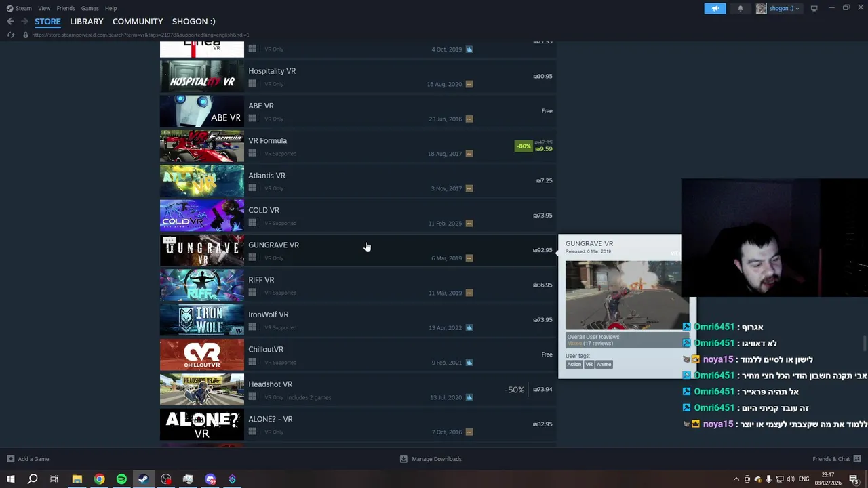Open the Games menu
Viewport: 868px width, 488px height.
pyautogui.click(x=90, y=8)
